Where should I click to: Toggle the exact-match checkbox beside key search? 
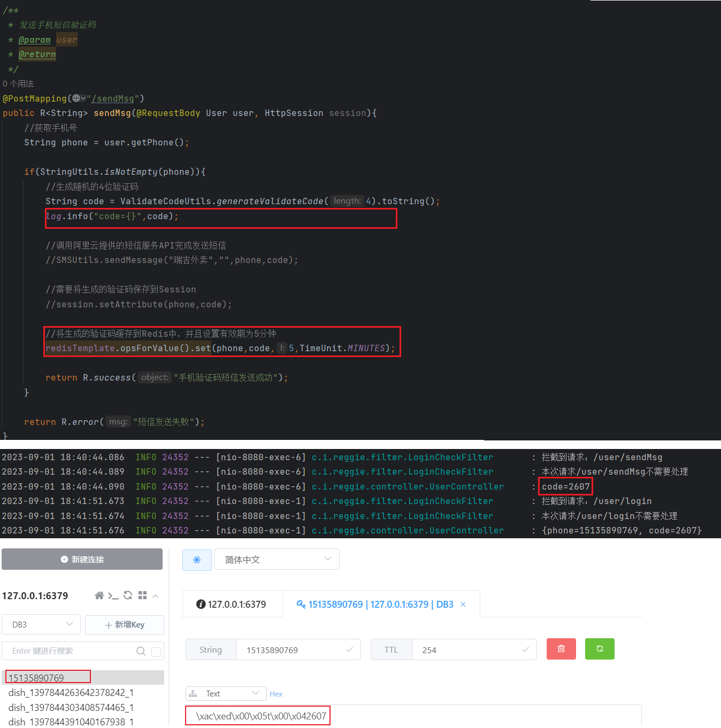(x=156, y=652)
